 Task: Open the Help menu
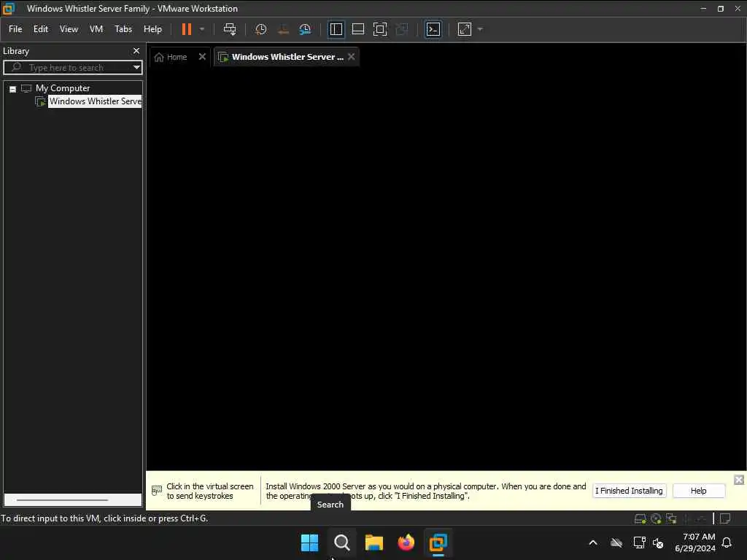point(152,29)
